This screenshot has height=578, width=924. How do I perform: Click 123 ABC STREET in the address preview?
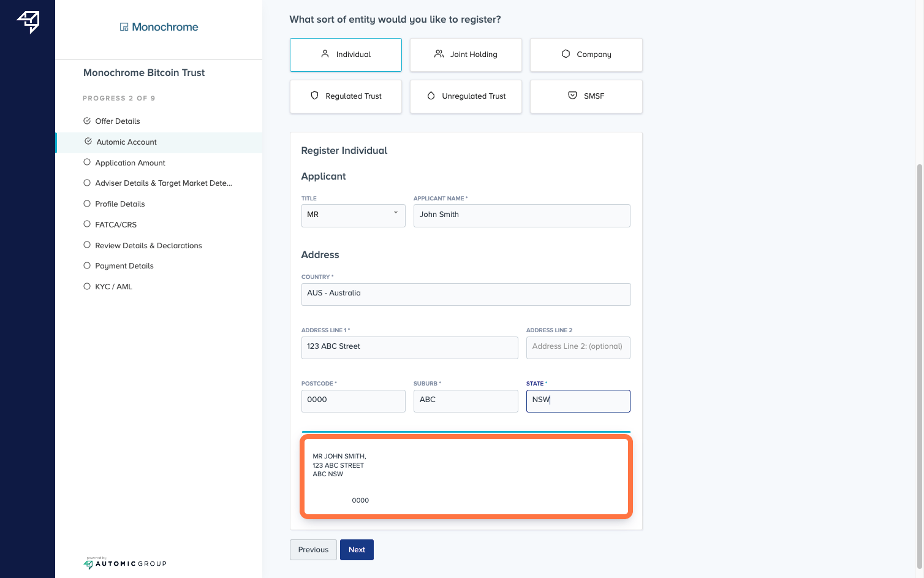pyautogui.click(x=338, y=465)
